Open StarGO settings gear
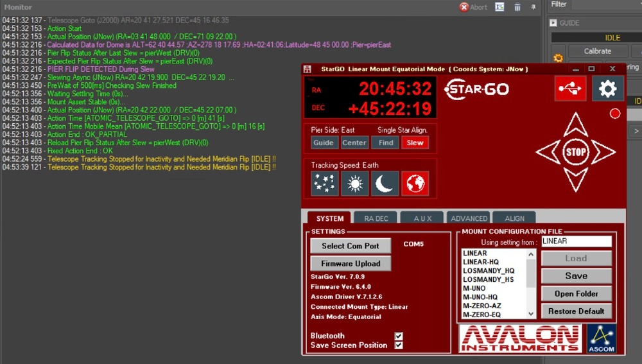This screenshot has height=364, width=642. coord(607,88)
